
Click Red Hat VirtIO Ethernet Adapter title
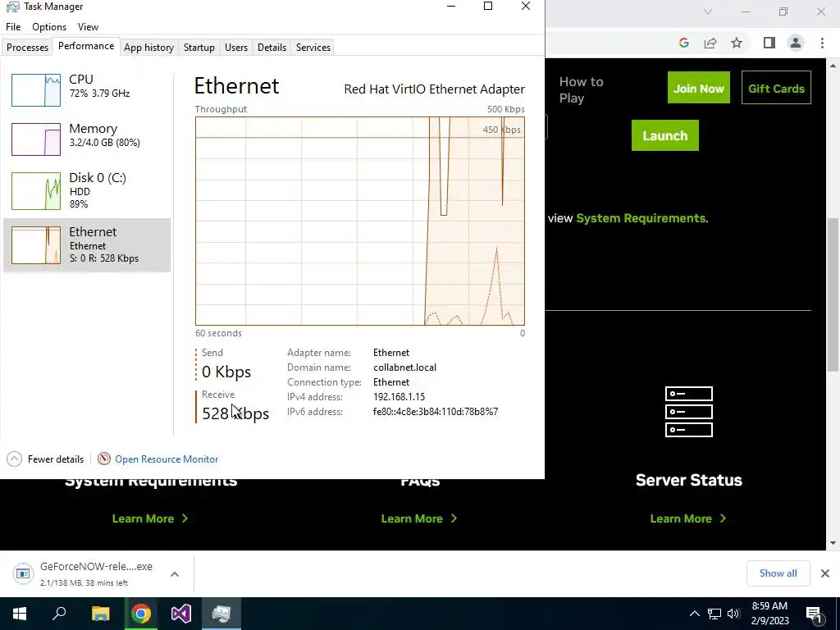coord(435,89)
